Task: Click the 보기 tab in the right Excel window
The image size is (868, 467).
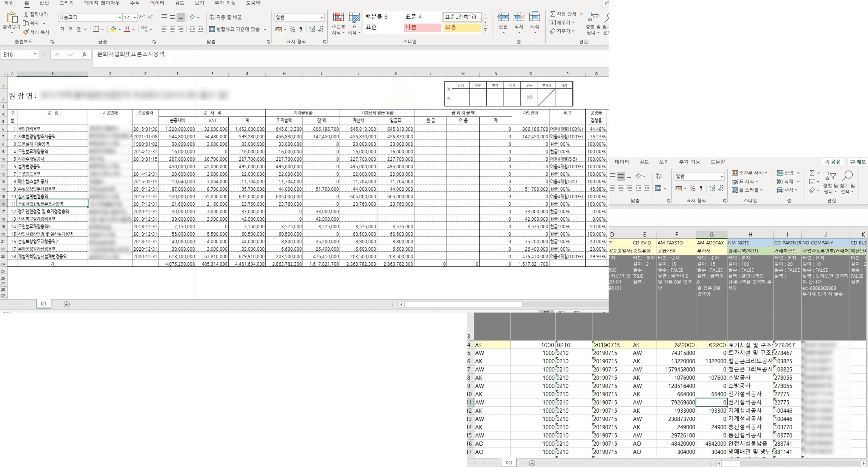Action: [x=664, y=162]
